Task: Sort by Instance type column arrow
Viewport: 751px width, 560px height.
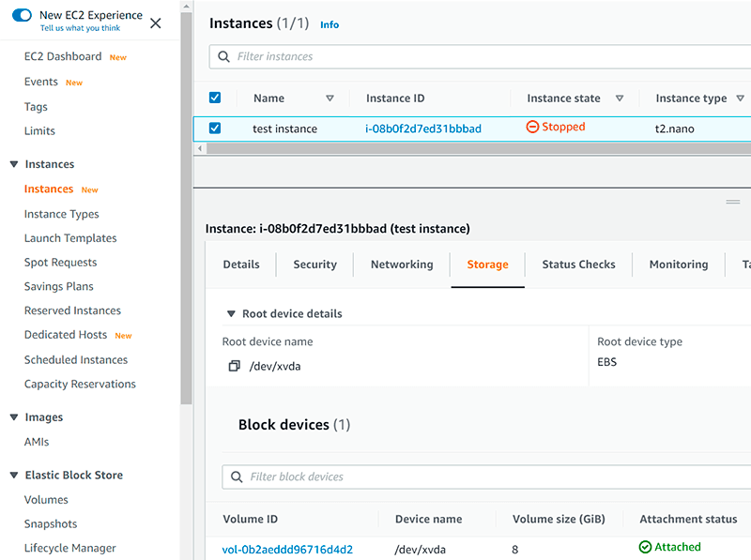Action: pos(740,98)
